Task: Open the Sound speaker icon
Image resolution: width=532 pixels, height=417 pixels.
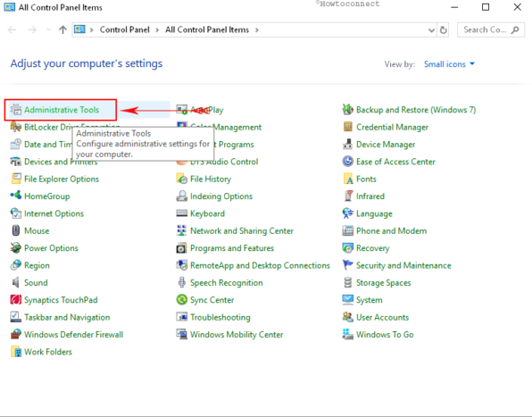Action: point(15,283)
